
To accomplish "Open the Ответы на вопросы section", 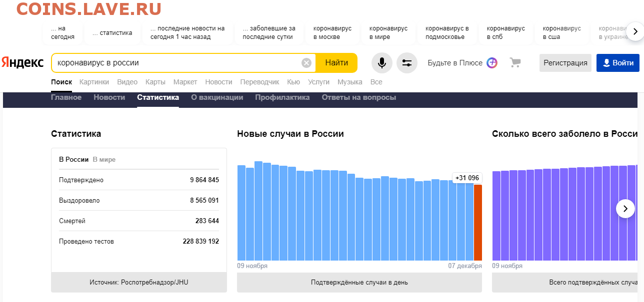I will (x=359, y=97).
